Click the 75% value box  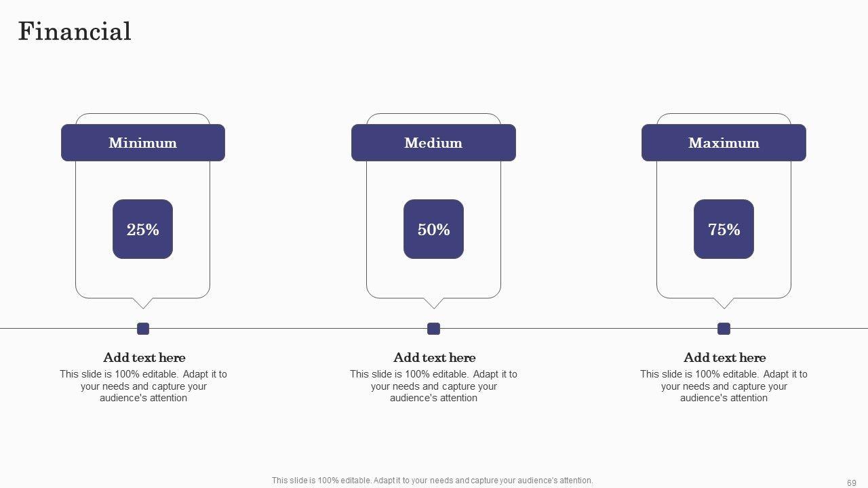(x=724, y=229)
